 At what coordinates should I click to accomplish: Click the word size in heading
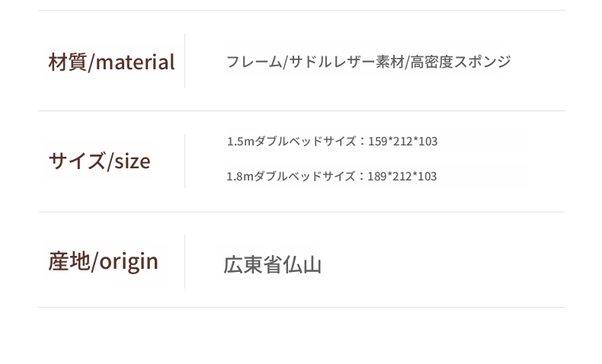(133, 162)
